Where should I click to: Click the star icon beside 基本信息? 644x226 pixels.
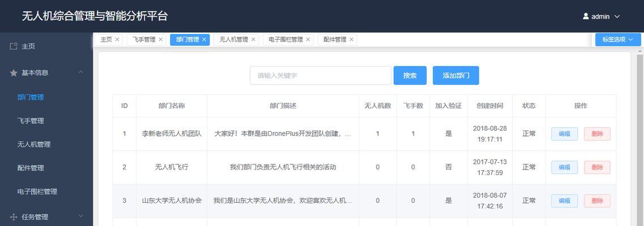[14, 72]
